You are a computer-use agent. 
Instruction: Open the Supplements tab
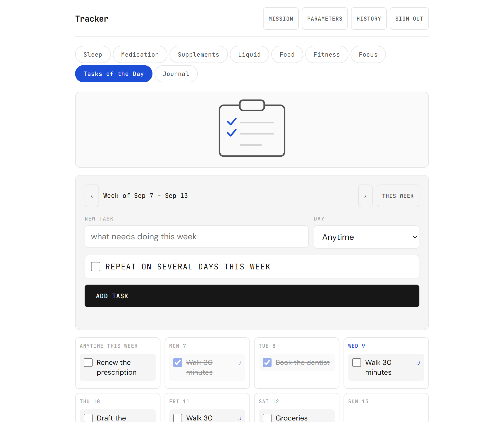click(199, 55)
